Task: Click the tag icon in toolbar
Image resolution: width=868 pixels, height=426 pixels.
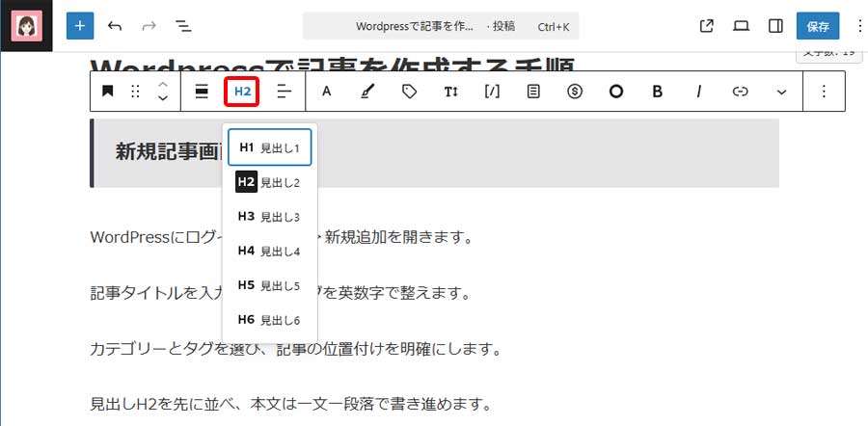Action: coord(409,92)
